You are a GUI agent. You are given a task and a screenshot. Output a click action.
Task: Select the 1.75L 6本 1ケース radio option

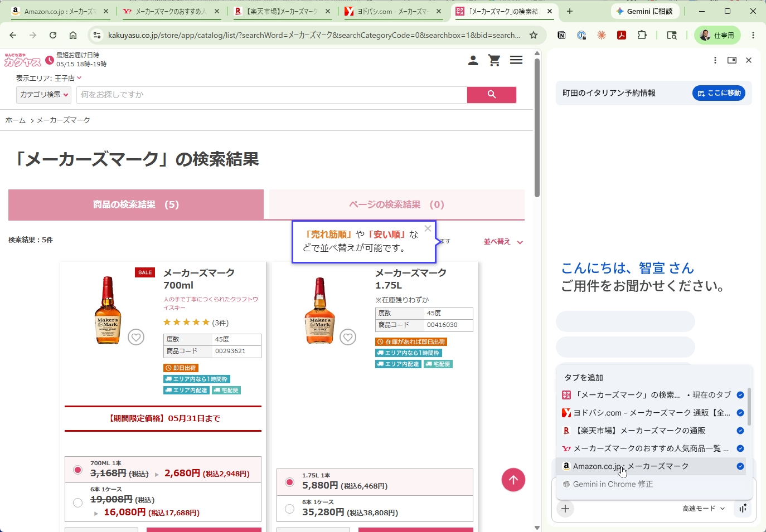tap(289, 509)
